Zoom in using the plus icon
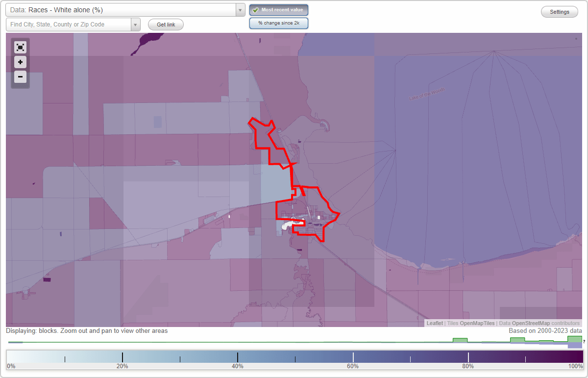The width and height of the screenshot is (588, 378). (20, 62)
